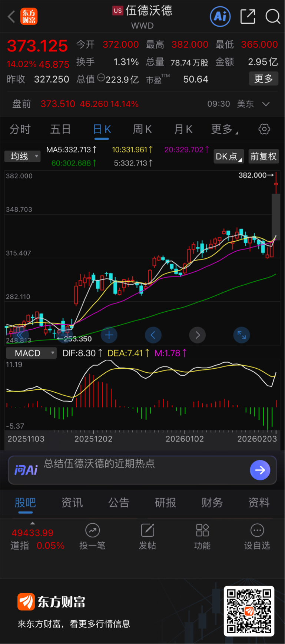Move chart right with arrow button

(x=198, y=335)
